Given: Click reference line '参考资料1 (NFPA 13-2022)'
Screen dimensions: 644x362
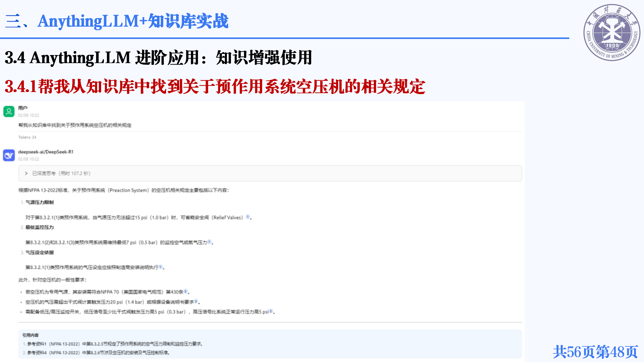Looking at the screenshot, I should 113,344.
